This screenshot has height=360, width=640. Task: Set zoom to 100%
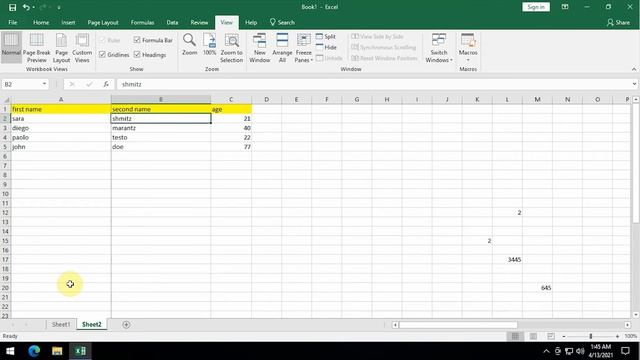click(209, 44)
